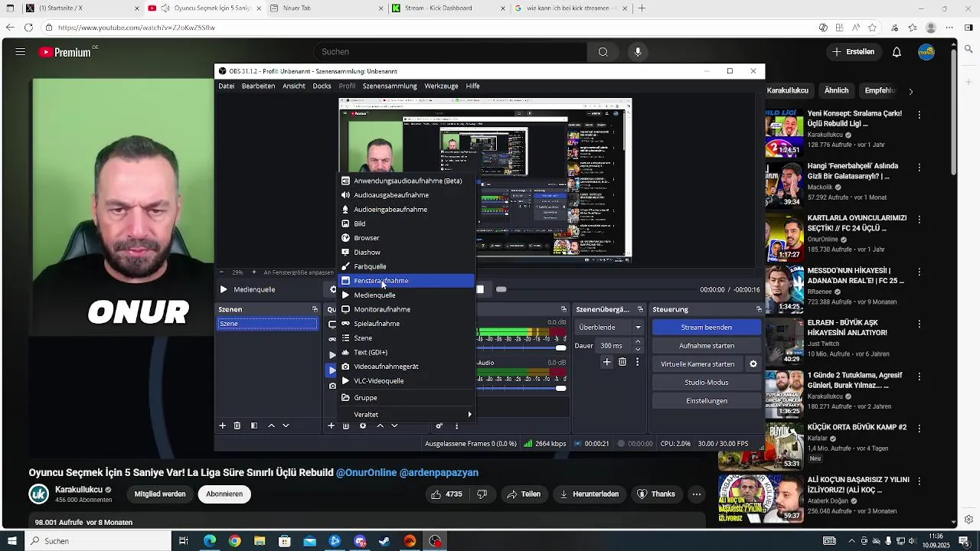This screenshot has height=551, width=980.
Task: Click the Abonnieren button
Action: [224, 494]
